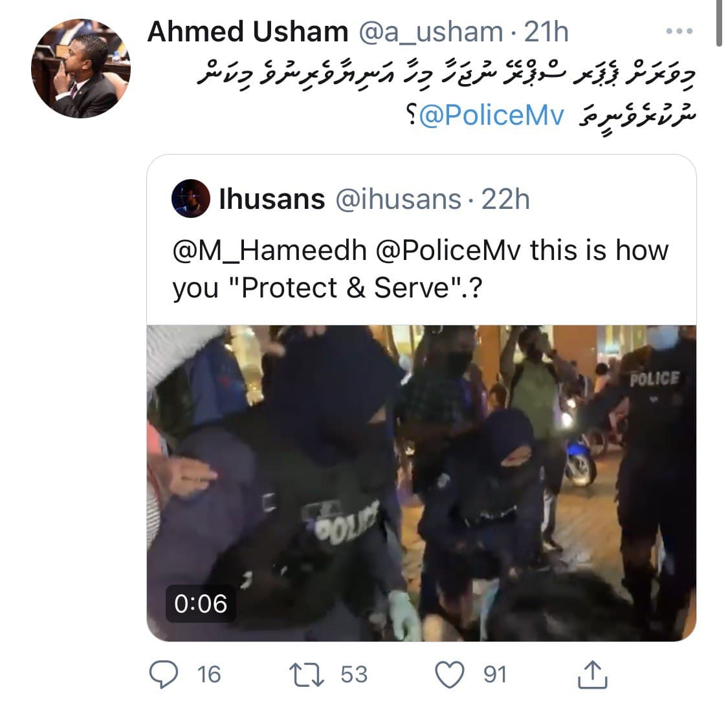Open the @ihusans handle

(x=399, y=200)
